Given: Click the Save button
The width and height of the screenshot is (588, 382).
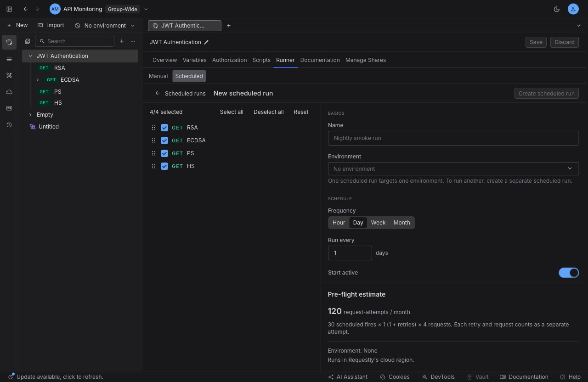Looking at the screenshot, I should [536, 42].
